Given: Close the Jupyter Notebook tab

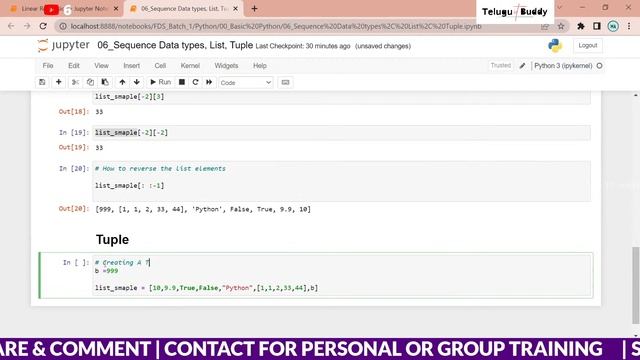Looking at the screenshot, I should point(116,9).
